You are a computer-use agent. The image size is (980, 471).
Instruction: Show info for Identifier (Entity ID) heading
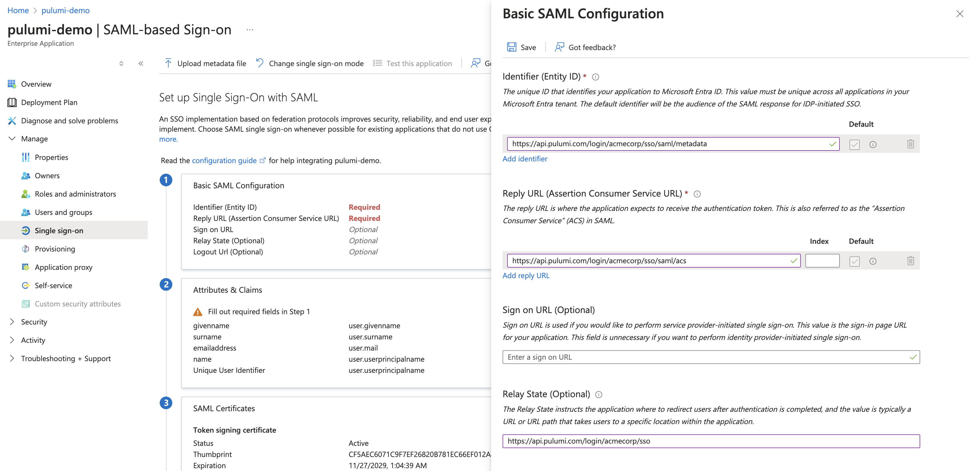(596, 77)
